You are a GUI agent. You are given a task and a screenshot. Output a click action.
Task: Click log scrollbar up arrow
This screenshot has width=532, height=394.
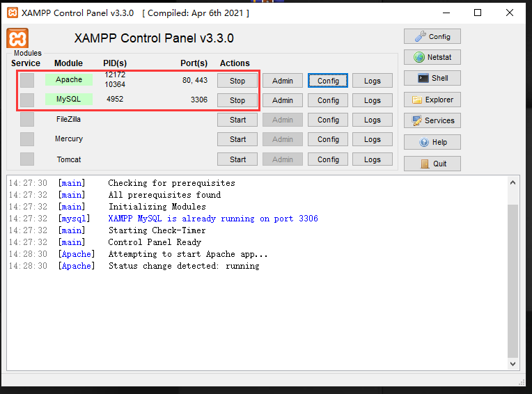click(513, 183)
